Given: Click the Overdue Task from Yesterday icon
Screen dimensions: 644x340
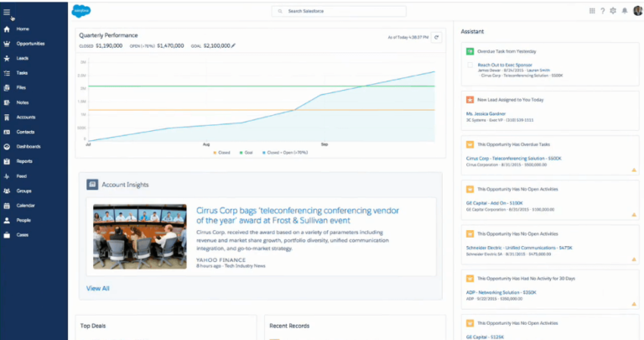Looking at the screenshot, I should pyautogui.click(x=470, y=51).
